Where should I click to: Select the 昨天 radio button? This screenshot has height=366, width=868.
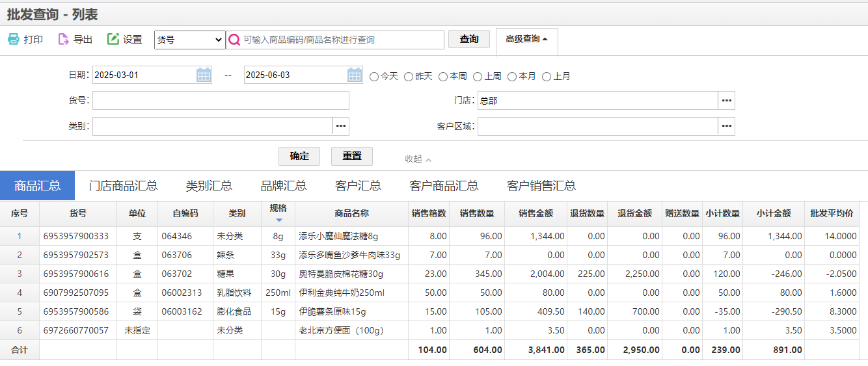pyautogui.click(x=409, y=77)
